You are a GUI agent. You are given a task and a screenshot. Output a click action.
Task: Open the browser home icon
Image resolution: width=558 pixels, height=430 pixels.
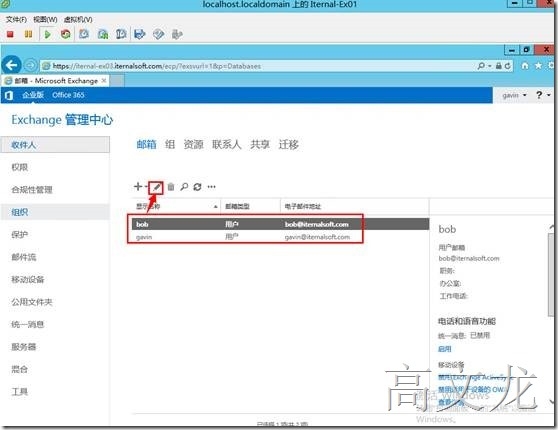point(525,66)
